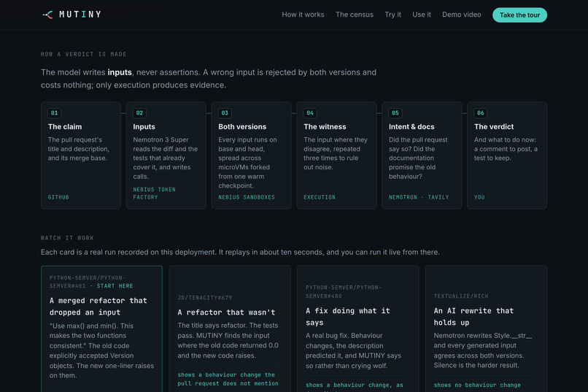Click step badge 01
This screenshot has height=392, width=588.
point(55,113)
